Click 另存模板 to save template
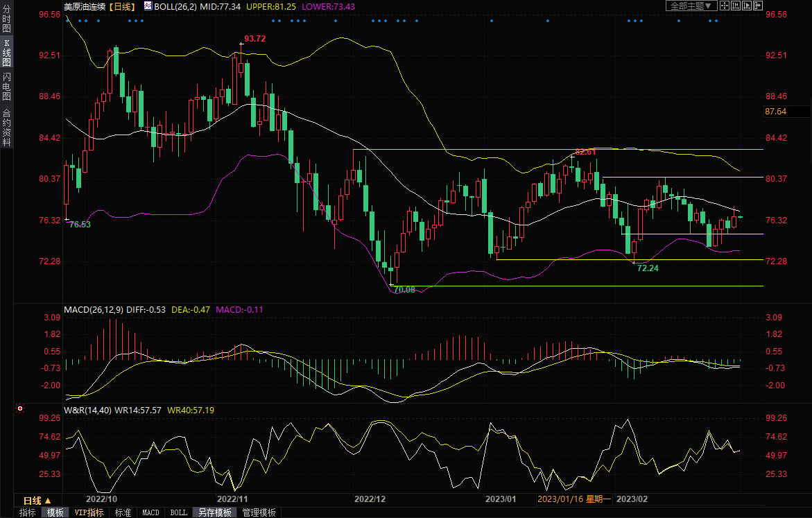This screenshot has width=812, height=518. coord(214,512)
